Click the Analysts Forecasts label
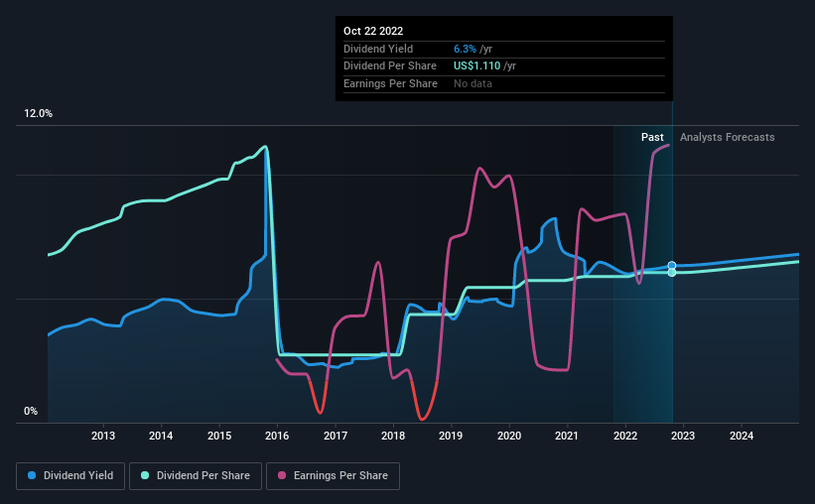The height and width of the screenshot is (504, 815). pos(728,137)
